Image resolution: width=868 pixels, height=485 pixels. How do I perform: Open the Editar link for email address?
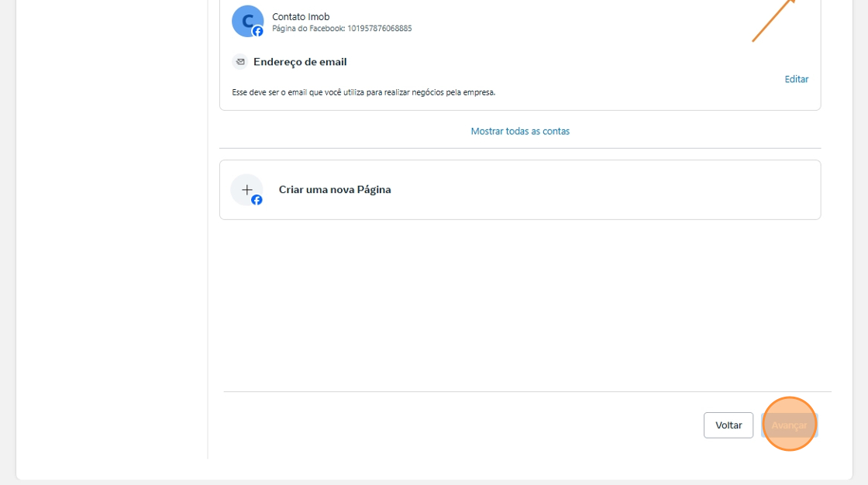tap(796, 79)
